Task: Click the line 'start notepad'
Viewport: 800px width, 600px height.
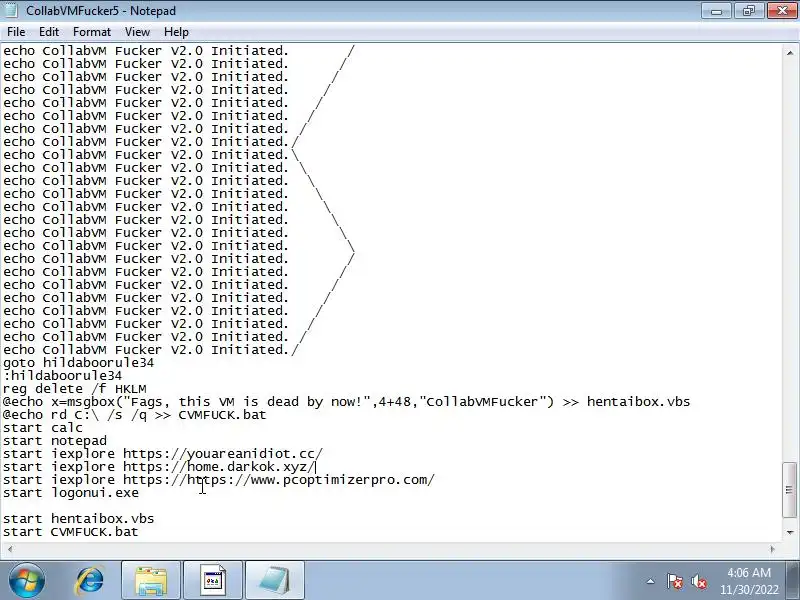Action: 55,441
